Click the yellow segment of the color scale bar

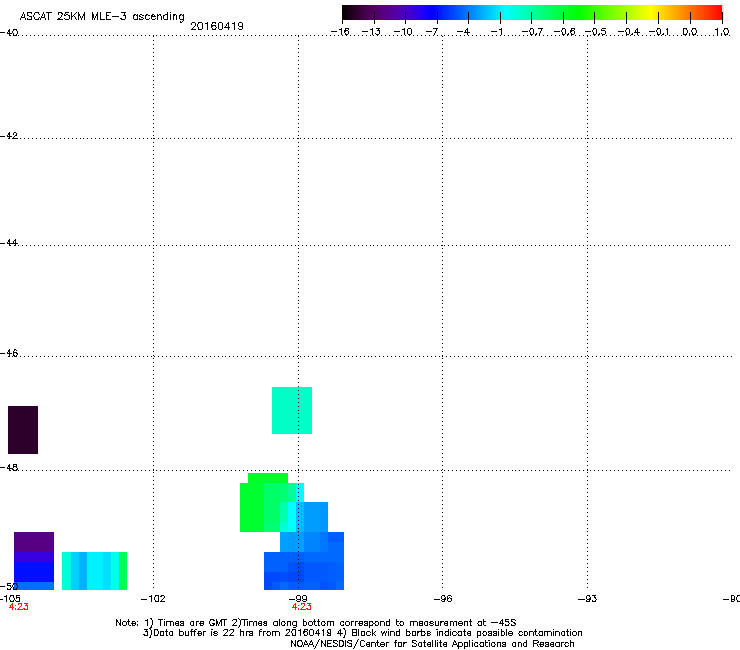tap(651, 13)
